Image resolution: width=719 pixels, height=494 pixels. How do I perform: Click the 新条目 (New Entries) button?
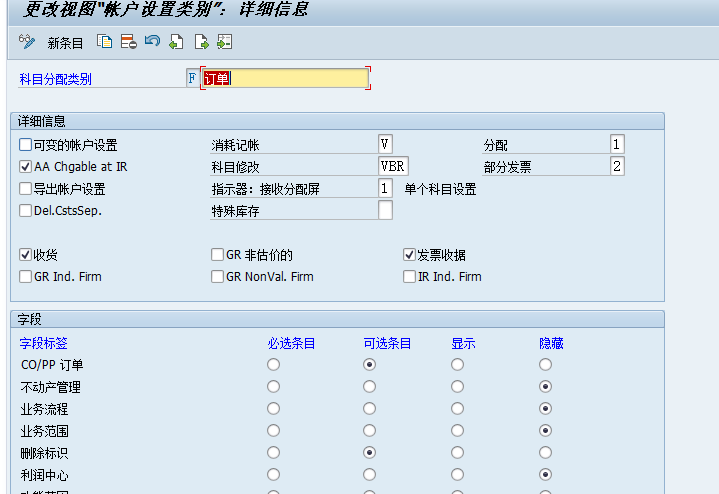tap(66, 43)
